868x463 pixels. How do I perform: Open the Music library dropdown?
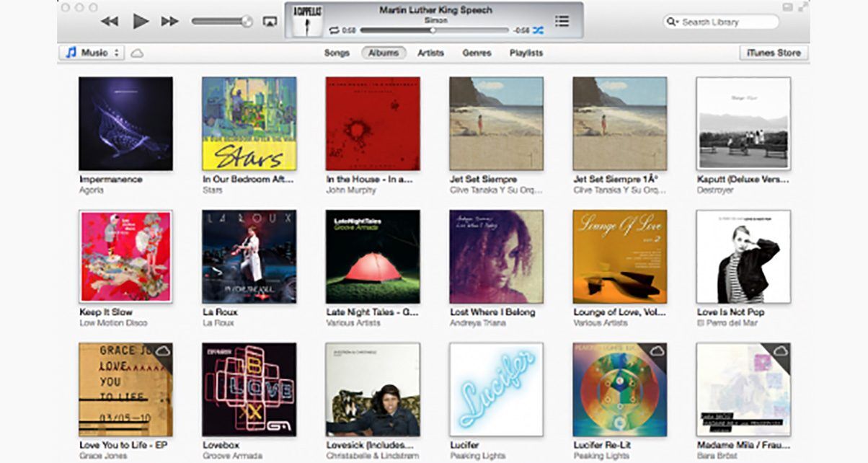92,53
